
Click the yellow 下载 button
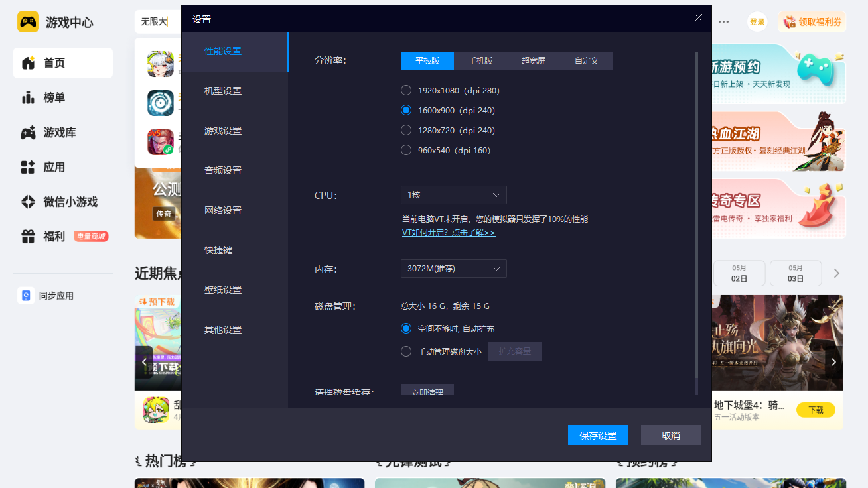click(816, 410)
